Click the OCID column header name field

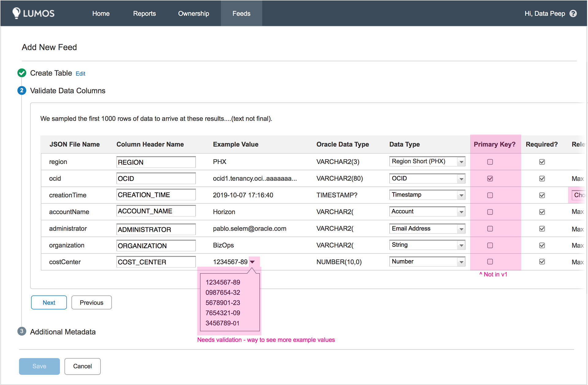pyautogui.click(x=156, y=178)
